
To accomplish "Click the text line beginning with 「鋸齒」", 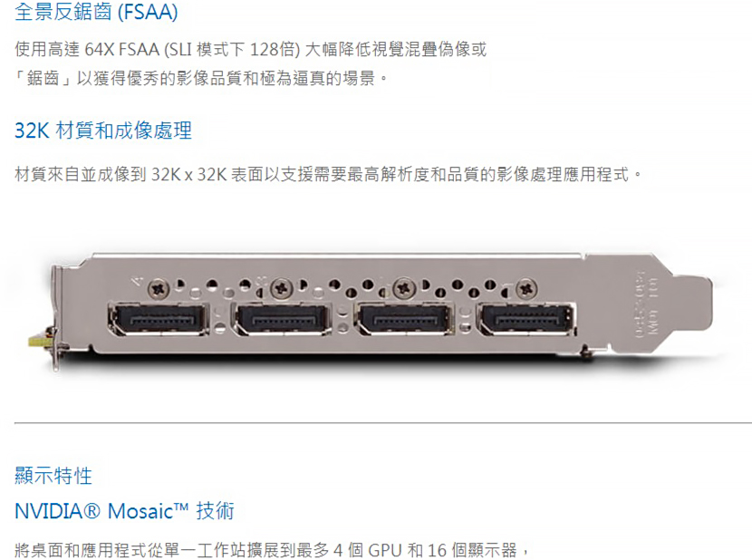I will tap(201, 78).
